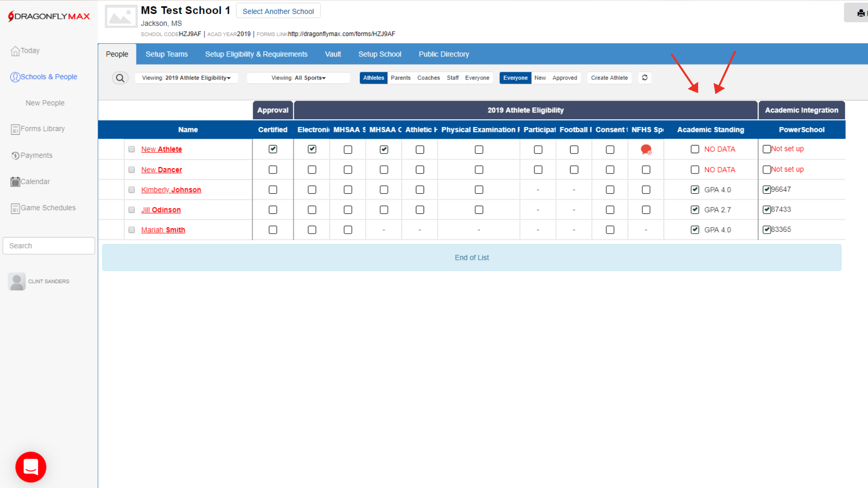The height and width of the screenshot is (488, 868).
Task: Open the Today home icon
Action: pos(15,51)
